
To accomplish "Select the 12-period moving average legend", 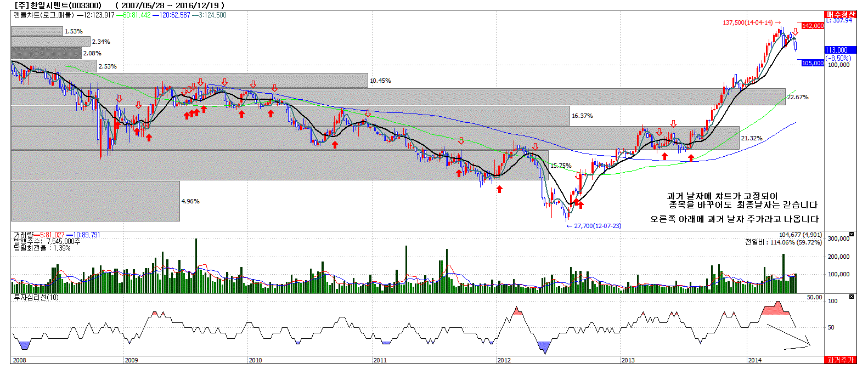I will (x=99, y=15).
